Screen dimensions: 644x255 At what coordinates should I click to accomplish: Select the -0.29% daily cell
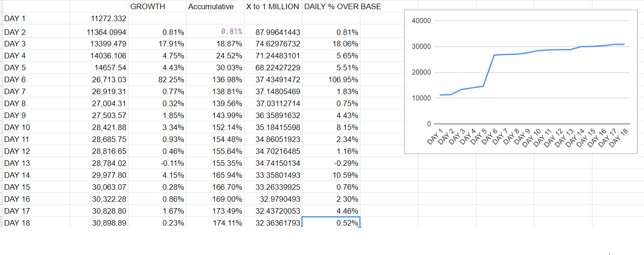point(331,163)
